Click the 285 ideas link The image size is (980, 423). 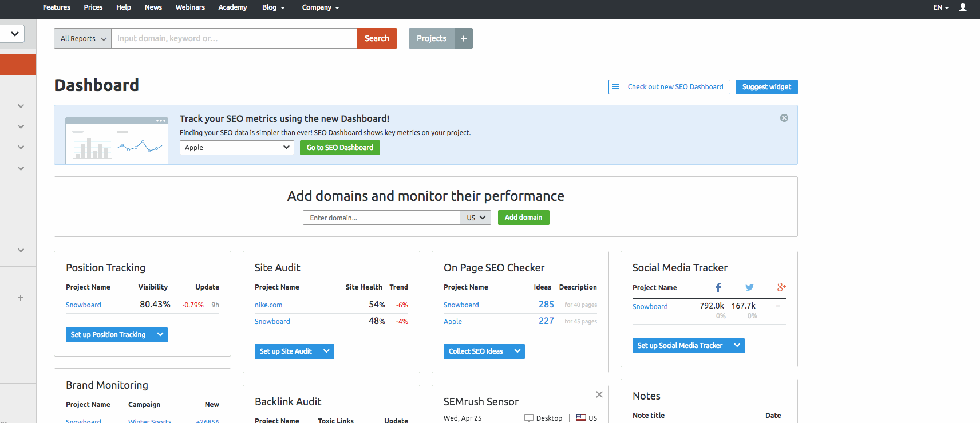(546, 305)
